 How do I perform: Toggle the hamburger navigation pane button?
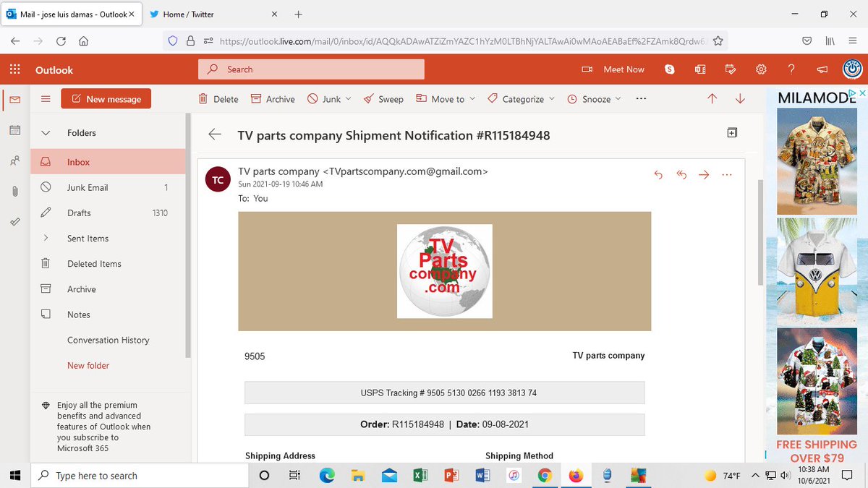click(46, 99)
